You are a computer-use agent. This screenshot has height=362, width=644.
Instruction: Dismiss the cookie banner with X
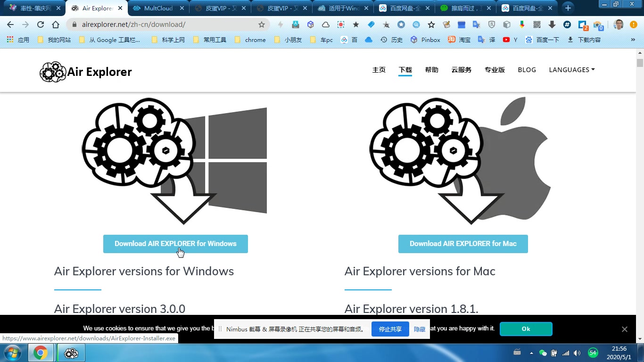[625, 329]
